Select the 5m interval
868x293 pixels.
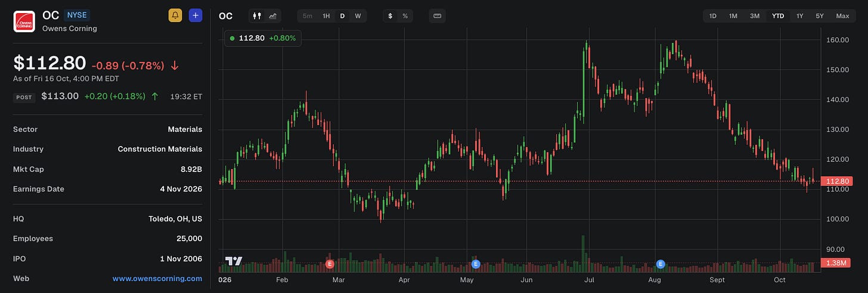[x=308, y=16]
